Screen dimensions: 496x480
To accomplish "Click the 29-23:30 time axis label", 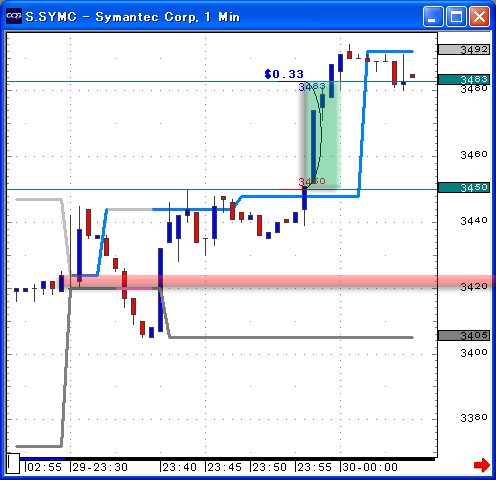I will point(100,467).
